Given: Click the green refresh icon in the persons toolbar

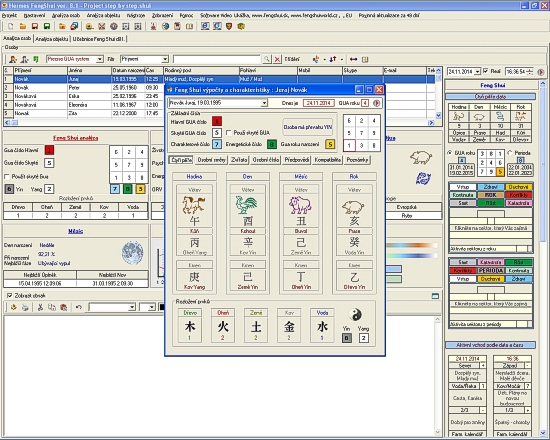Looking at the screenshot, I should pyautogui.click(x=35, y=59).
